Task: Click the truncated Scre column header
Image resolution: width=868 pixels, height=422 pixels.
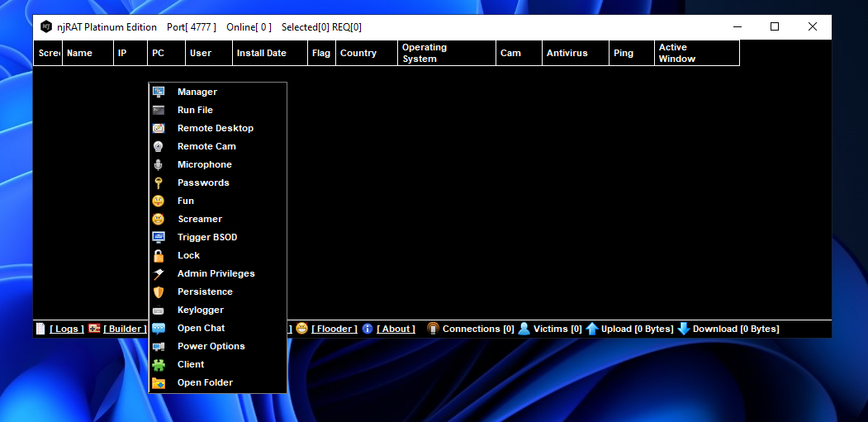Action: pyautogui.click(x=48, y=53)
